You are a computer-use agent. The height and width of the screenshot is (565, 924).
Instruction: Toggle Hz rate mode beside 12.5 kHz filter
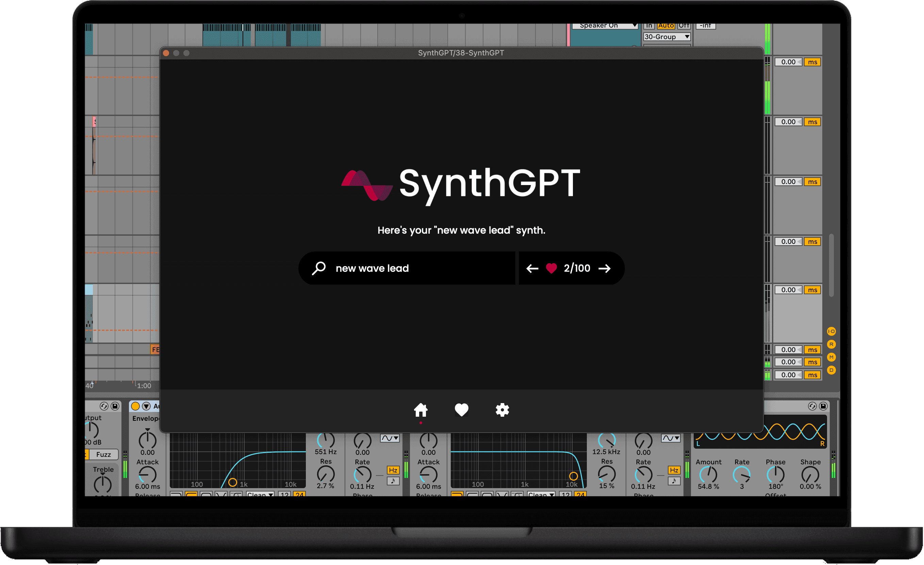(674, 470)
